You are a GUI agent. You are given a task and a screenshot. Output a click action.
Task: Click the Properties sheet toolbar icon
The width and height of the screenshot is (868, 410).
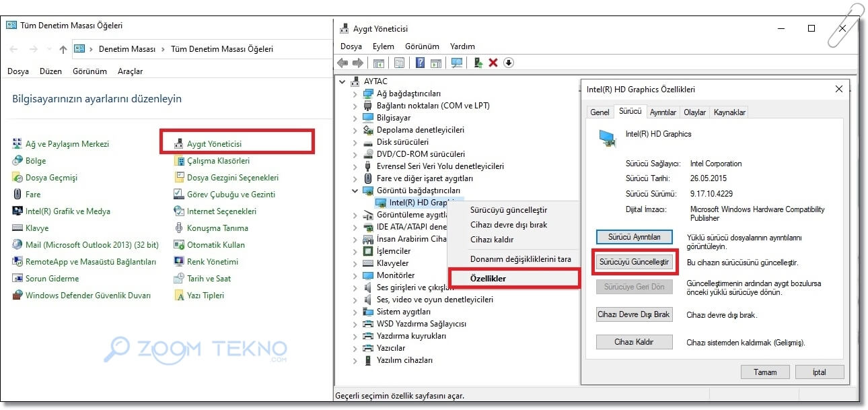[400, 63]
